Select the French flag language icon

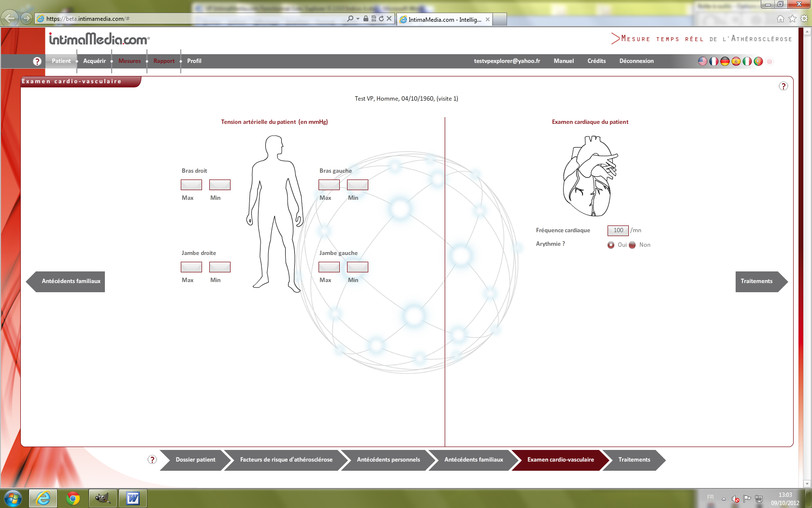tap(713, 61)
